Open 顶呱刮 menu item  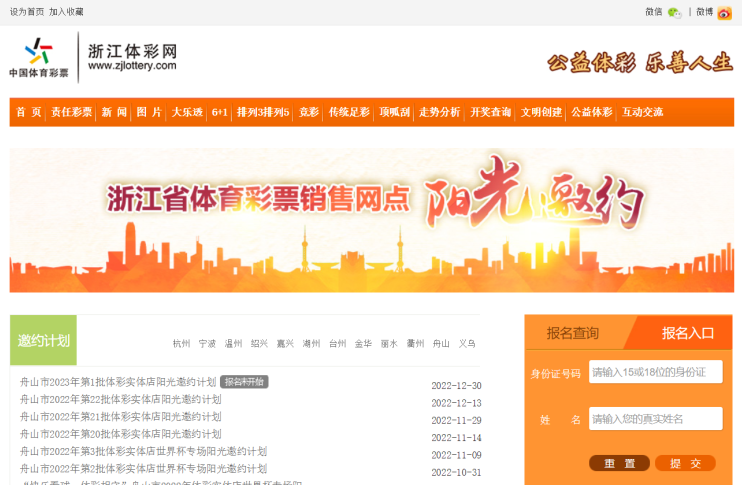pyautogui.click(x=394, y=112)
